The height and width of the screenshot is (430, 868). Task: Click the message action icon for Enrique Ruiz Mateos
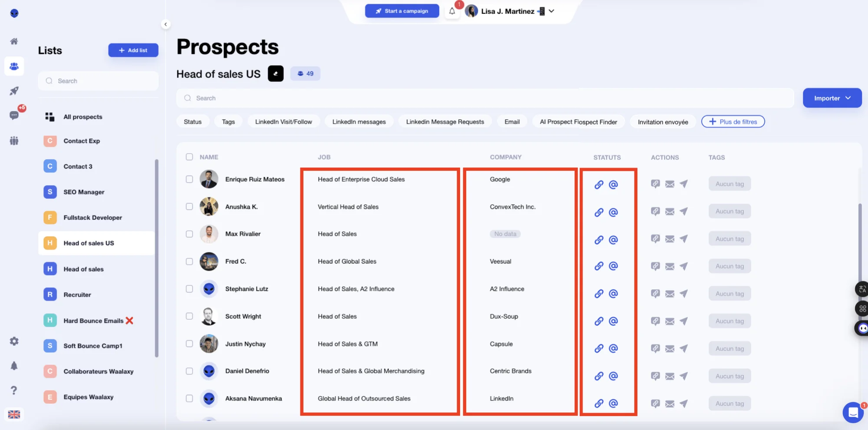(x=655, y=184)
